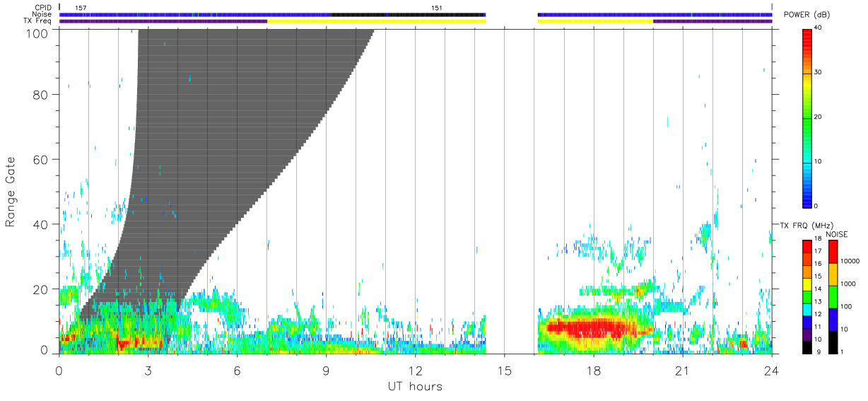Click the black section of the top Noise strip

408,14
